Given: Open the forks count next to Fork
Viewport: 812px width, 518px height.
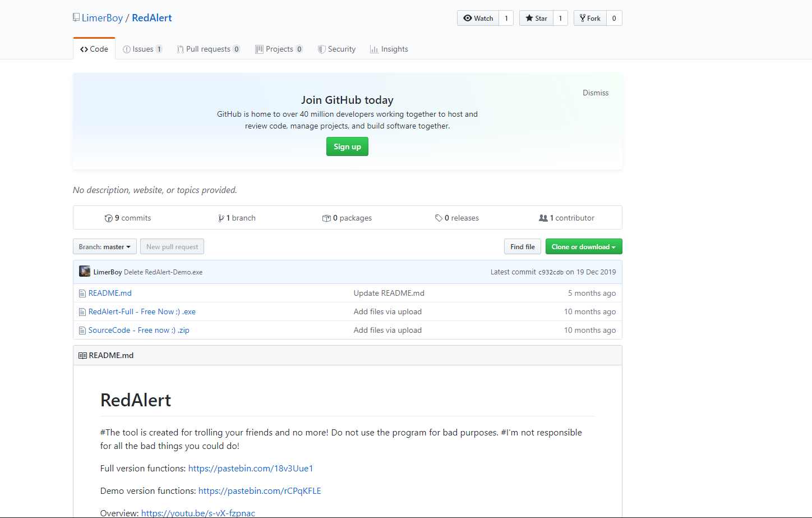Looking at the screenshot, I should click(x=614, y=18).
